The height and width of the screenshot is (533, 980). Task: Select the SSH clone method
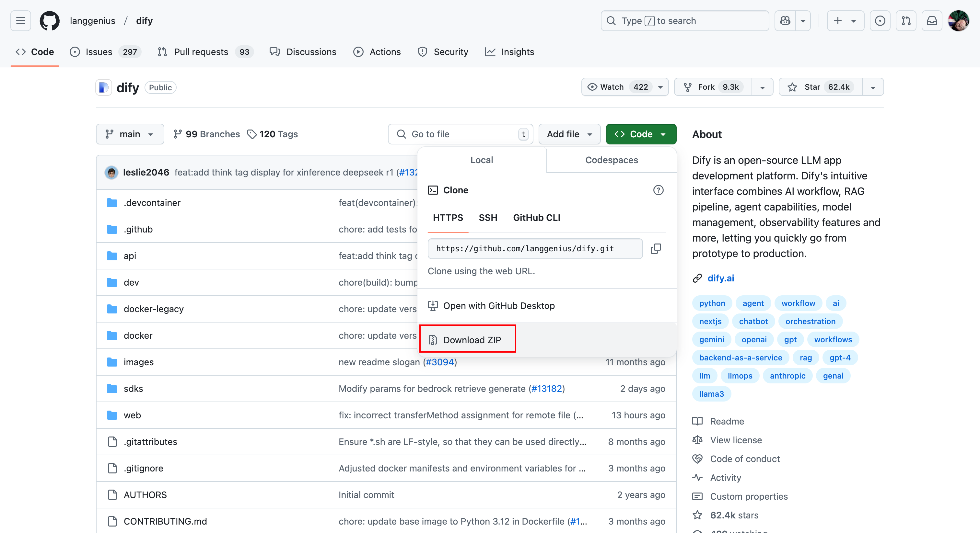pyautogui.click(x=488, y=218)
